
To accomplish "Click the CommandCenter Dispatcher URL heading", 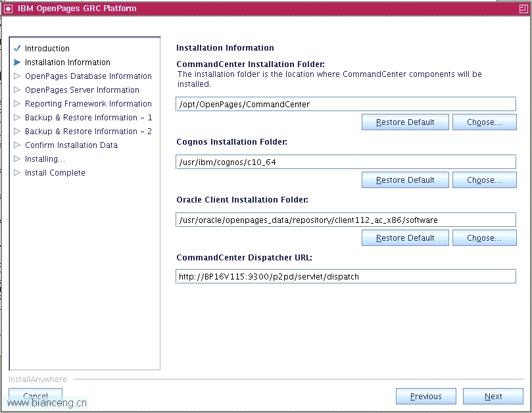I will pos(244,258).
